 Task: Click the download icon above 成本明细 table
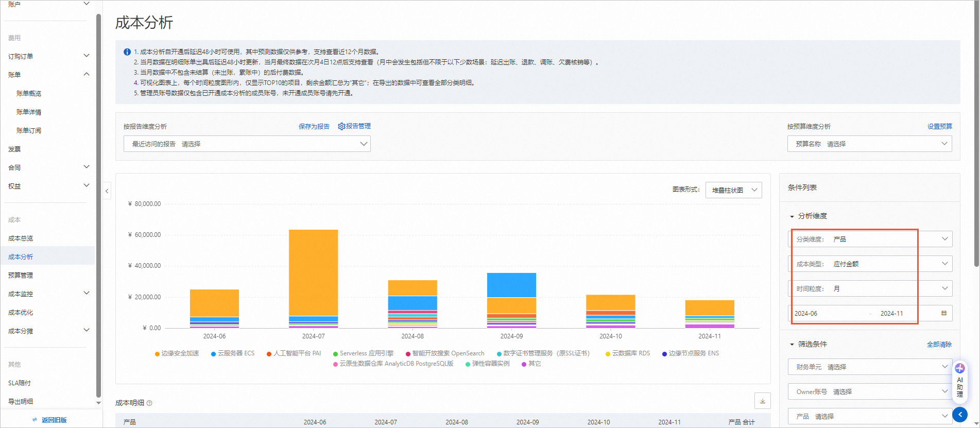[x=763, y=401]
